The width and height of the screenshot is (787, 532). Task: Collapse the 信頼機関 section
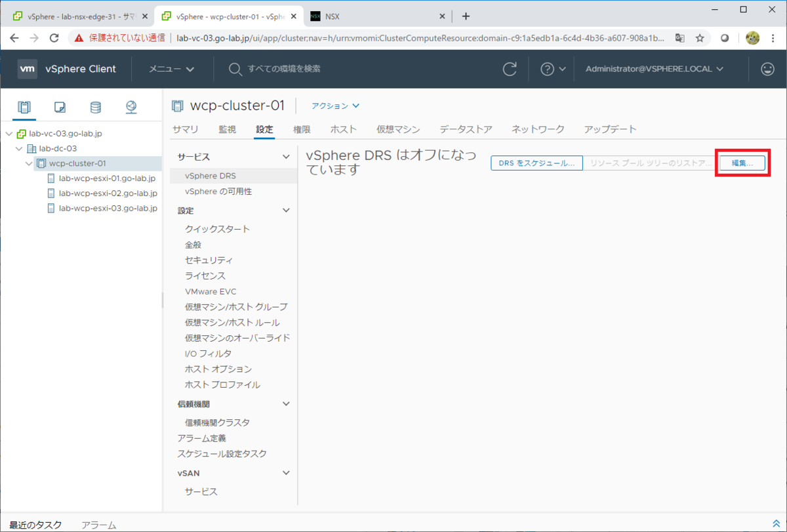click(286, 404)
